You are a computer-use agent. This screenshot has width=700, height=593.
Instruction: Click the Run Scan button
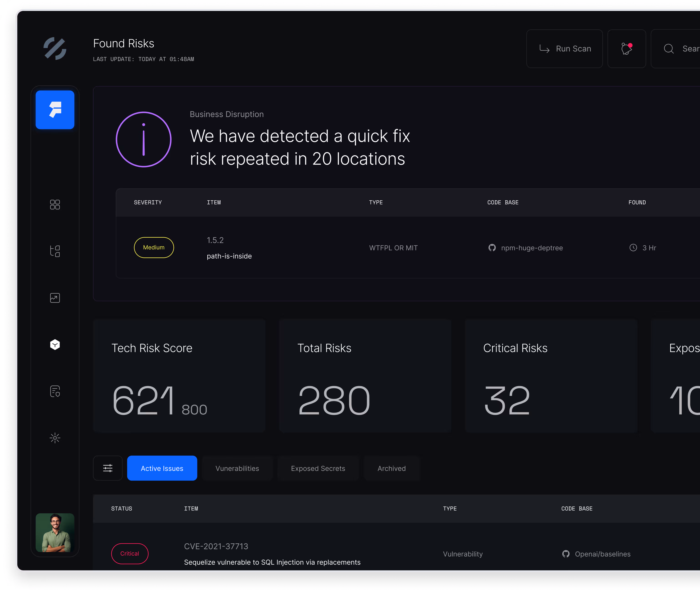pos(564,49)
